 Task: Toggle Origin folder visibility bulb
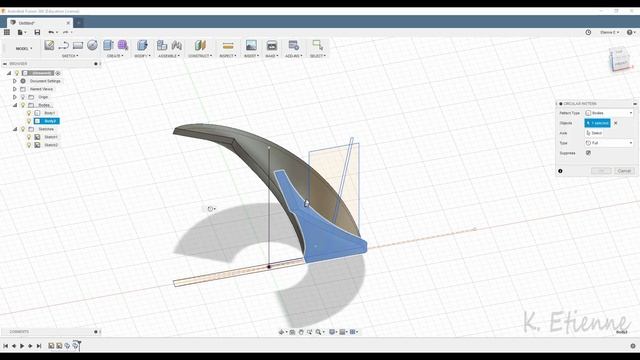coord(23,97)
